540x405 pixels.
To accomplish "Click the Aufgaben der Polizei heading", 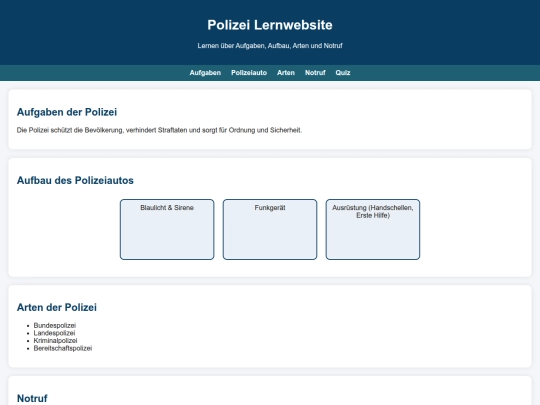I will pyautogui.click(x=67, y=112).
